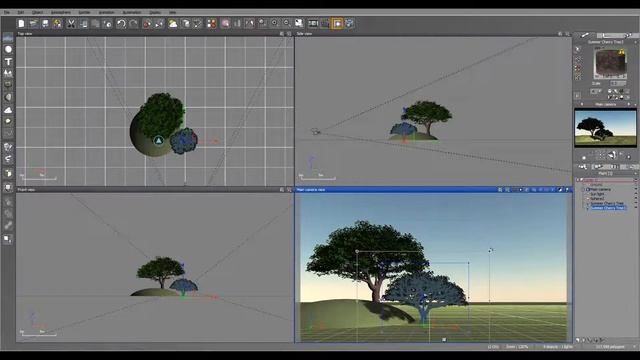
Task: Open the Object menu
Action: click(37, 13)
